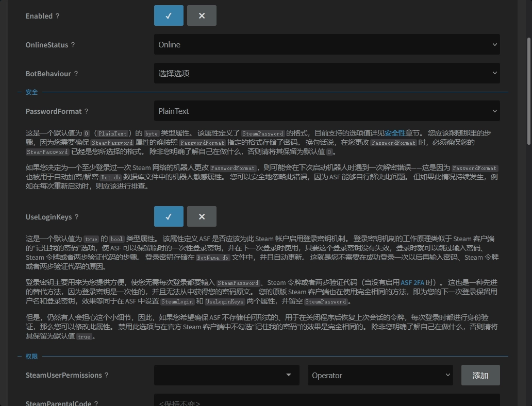This screenshot has height=406, width=532.
Task: Show help for SteamParentalCode question mark
Action: point(96,403)
